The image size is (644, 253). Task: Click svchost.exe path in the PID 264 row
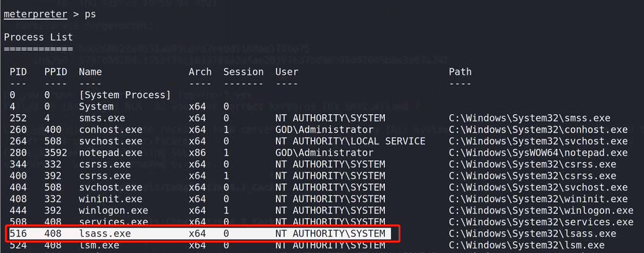pyautogui.click(x=538, y=141)
